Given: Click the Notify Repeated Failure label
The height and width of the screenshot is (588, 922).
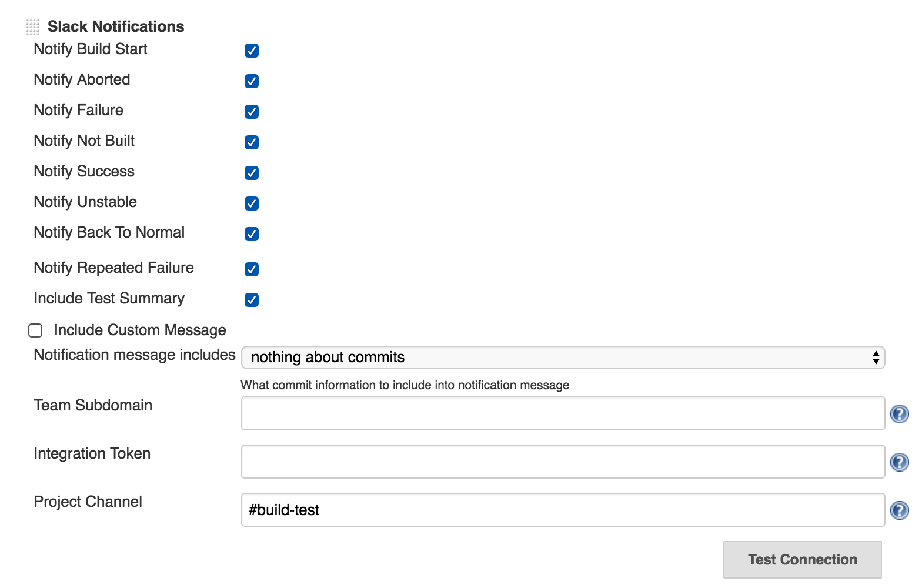Looking at the screenshot, I should pyautogui.click(x=114, y=268).
